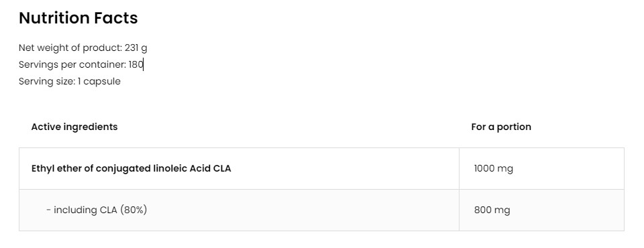Click the Nutrition Facts heading
Screen dimensions: 644x248
tap(78, 18)
